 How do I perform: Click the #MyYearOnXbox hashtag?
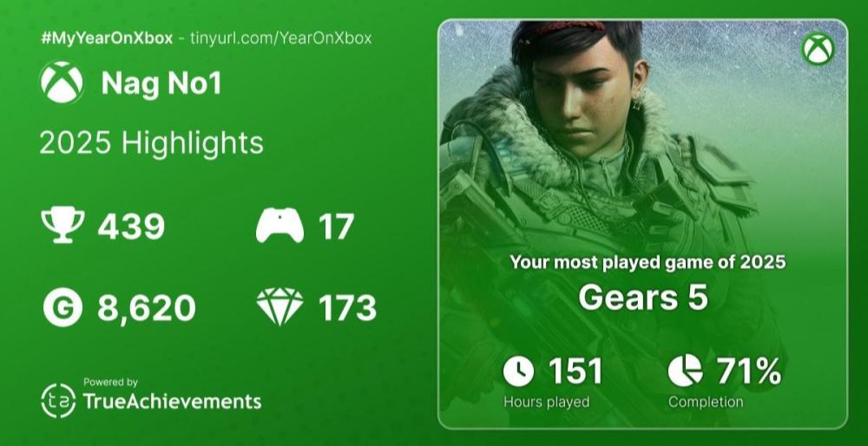pyautogui.click(x=106, y=38)
